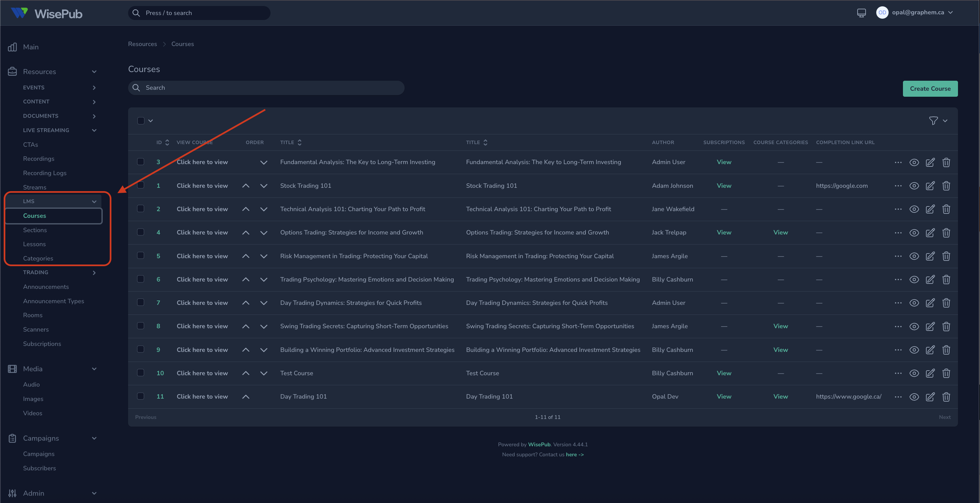This screenshot has height=503, width=980.
Task: Preview Day Trading 101 with eye icon
Action: click(x=914, y=397)
